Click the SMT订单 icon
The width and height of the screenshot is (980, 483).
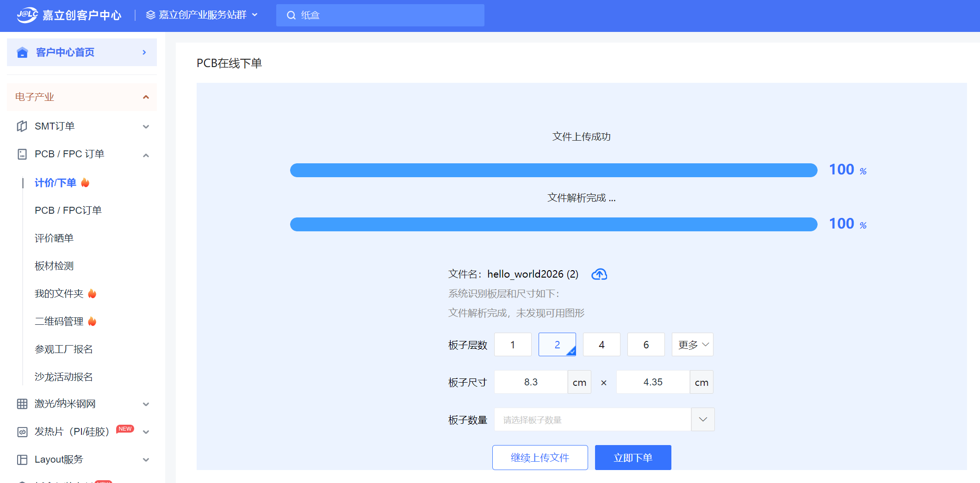[22, 126]
